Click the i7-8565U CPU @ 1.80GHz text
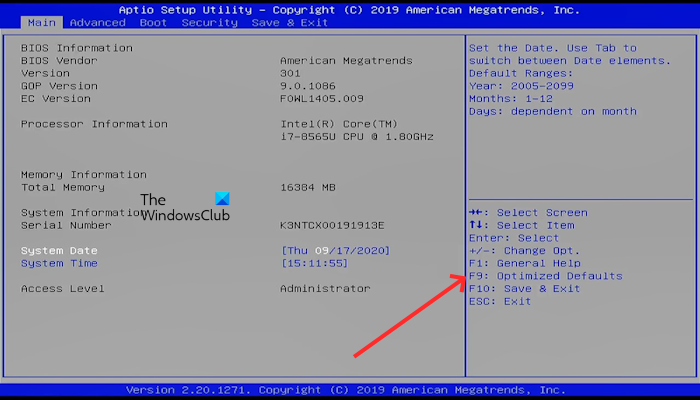700x400 pixels. (357, 136)
